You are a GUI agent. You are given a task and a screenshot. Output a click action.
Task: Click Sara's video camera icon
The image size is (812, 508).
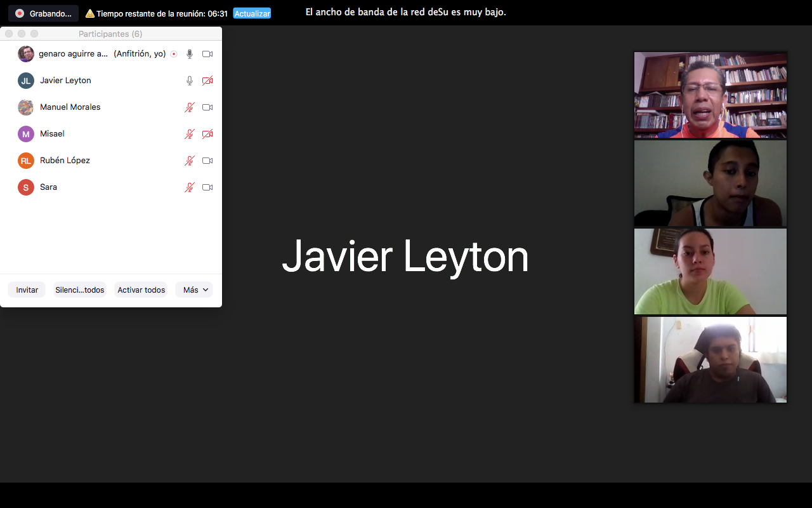coord(207,187)
